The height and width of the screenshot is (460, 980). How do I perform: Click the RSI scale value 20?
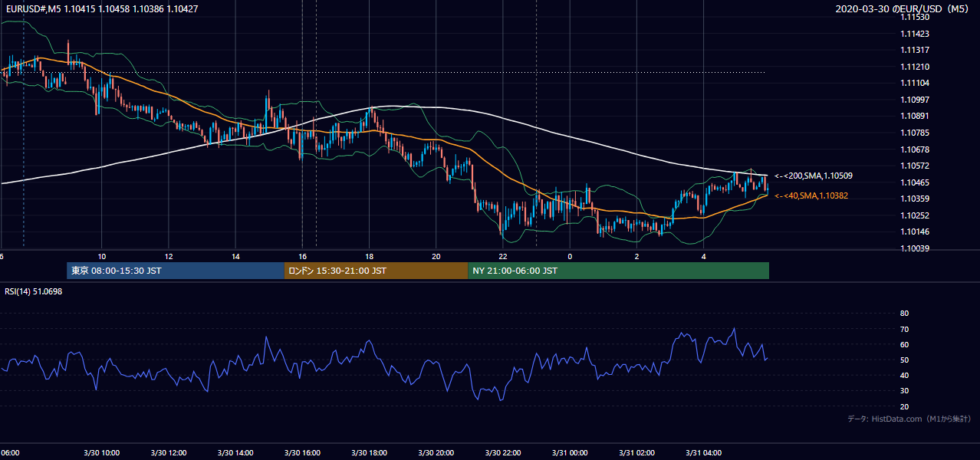click(x=904, y=406)
